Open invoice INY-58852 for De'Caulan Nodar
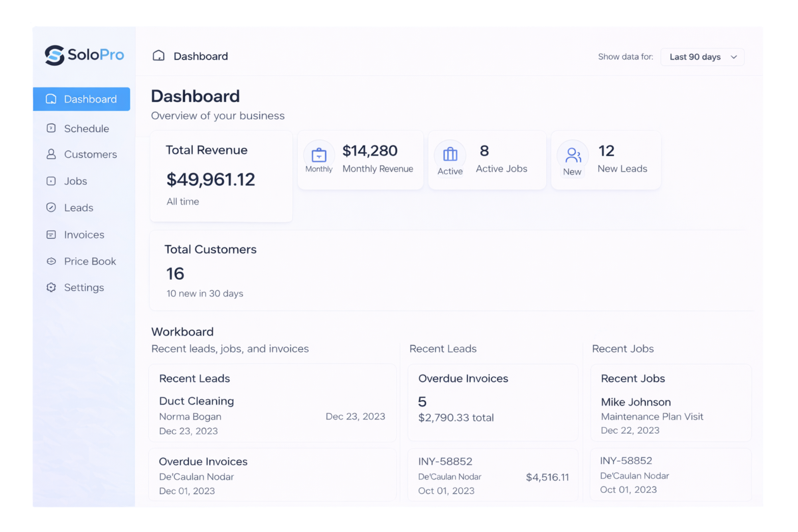 tap(492, 475)
